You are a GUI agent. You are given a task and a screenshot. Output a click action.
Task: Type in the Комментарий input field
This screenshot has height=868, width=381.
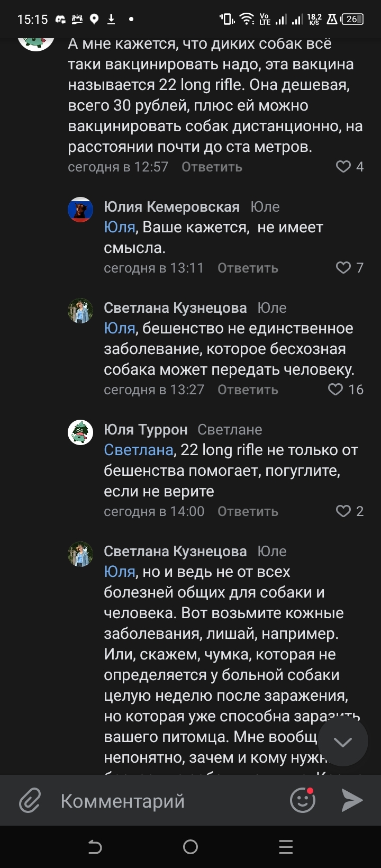pyautogui.click(x=169, y=800)
